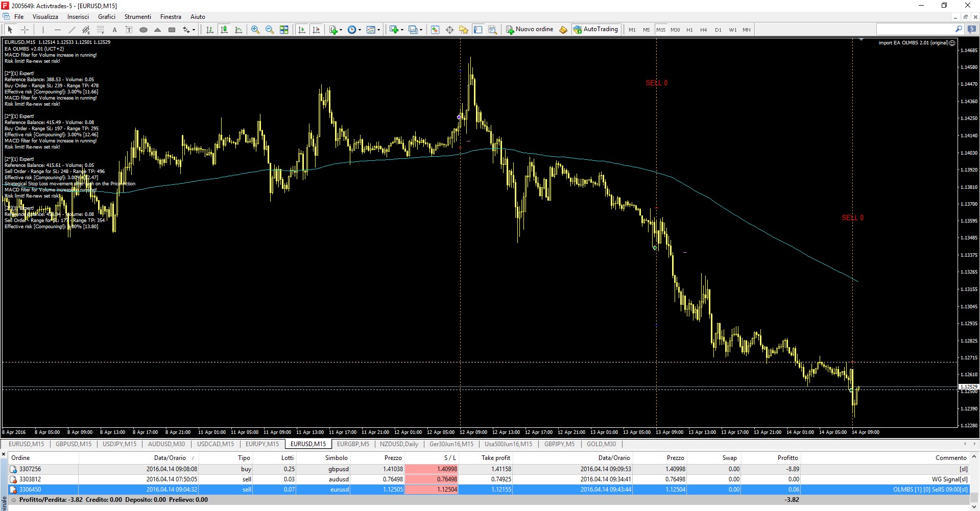Toggle the Terminal panel icon

point(478,30)
